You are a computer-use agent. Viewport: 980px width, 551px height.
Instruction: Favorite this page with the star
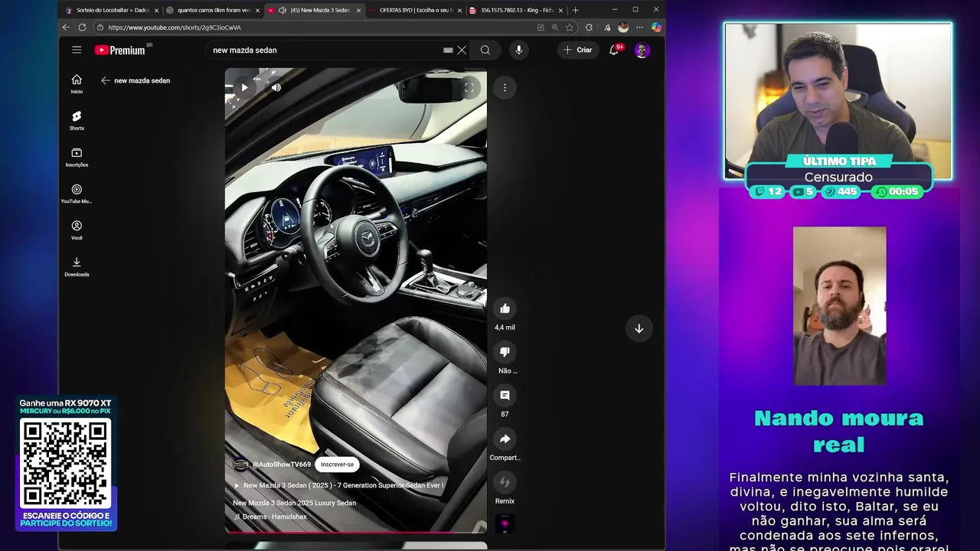(570, 27)
